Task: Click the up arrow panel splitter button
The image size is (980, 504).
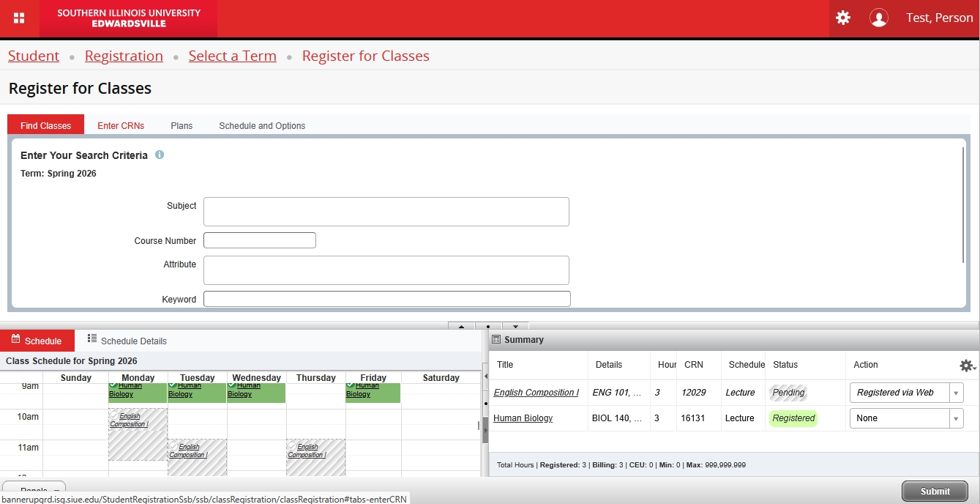Action: [461, 327]
